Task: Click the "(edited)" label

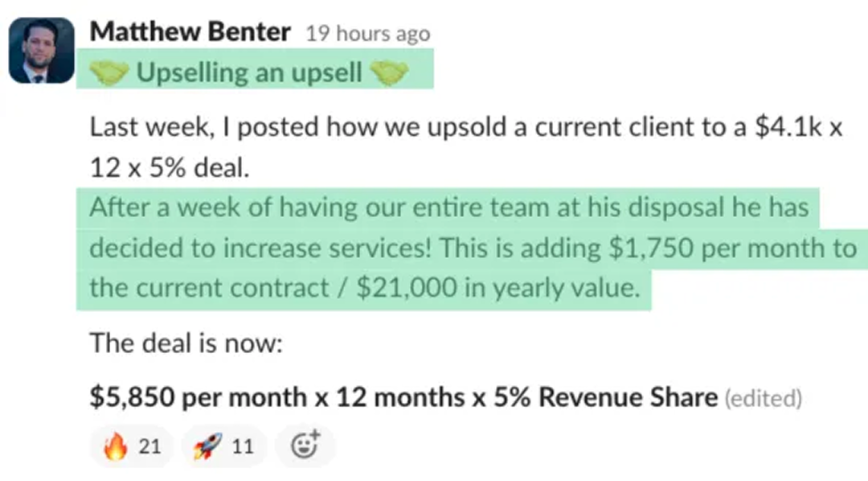Action: pos(764,397)
